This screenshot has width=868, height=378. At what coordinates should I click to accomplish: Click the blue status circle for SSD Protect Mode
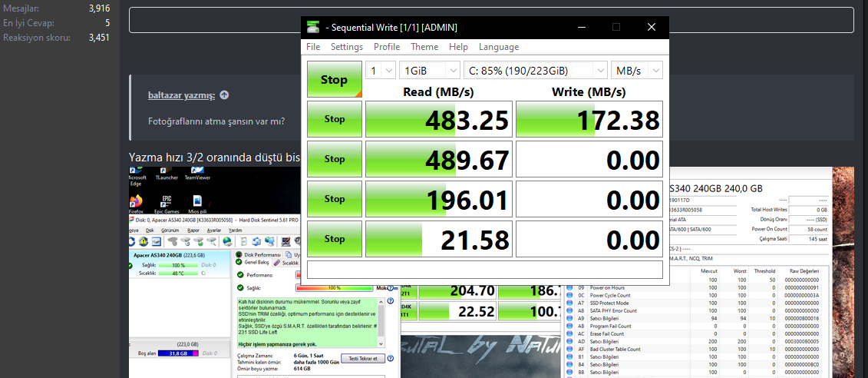pyautogui.click(x=569, y=303)
